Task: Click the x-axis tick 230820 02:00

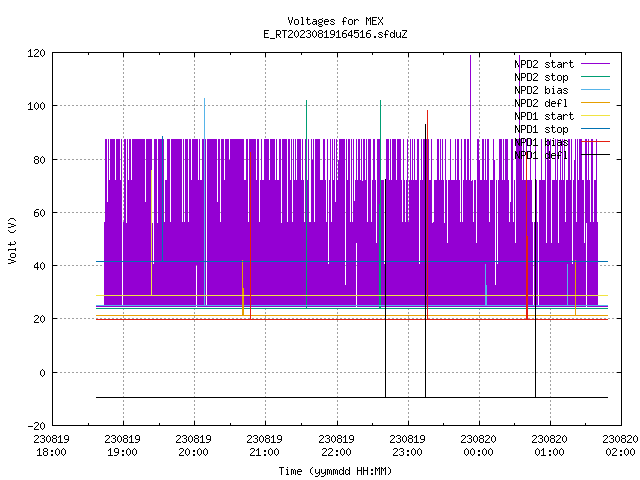Action: pyautogui.click(x=620, y=446)
